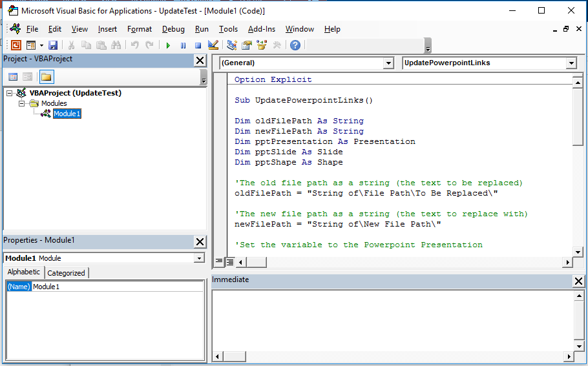Run the macro with the green play icon

168,45
